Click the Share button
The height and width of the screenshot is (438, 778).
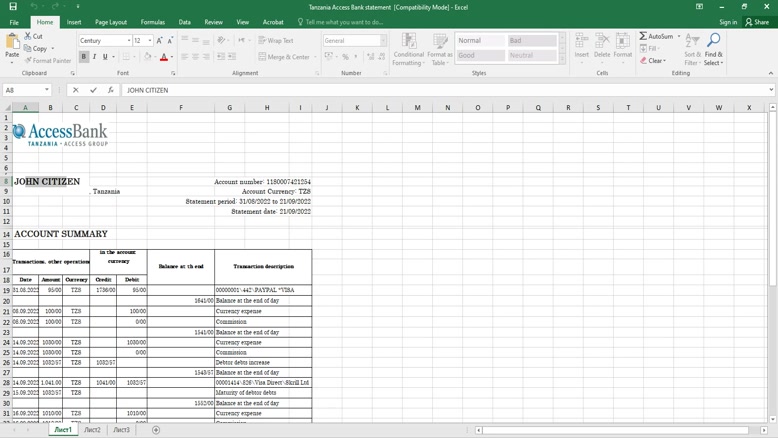[757, 22]
